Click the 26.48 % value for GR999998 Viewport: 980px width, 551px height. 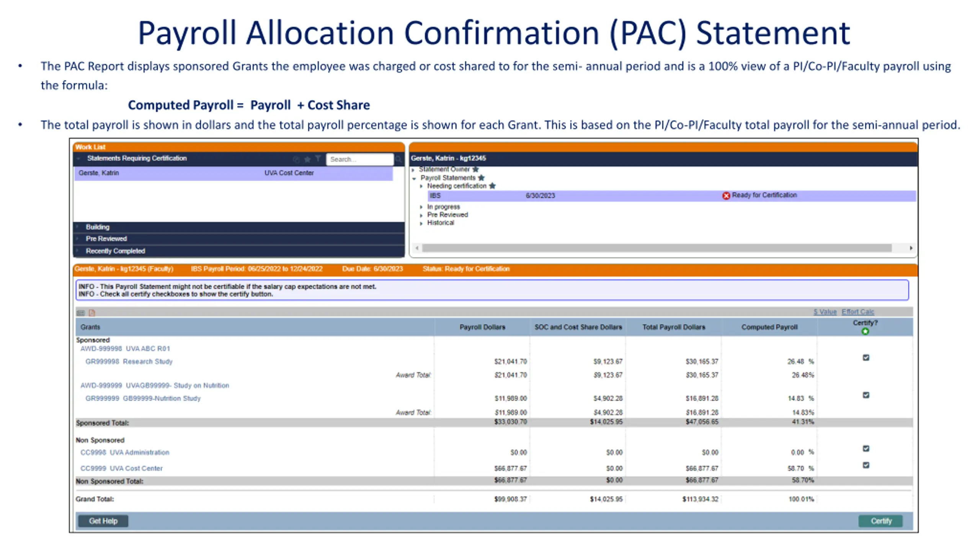pos(800,361)
